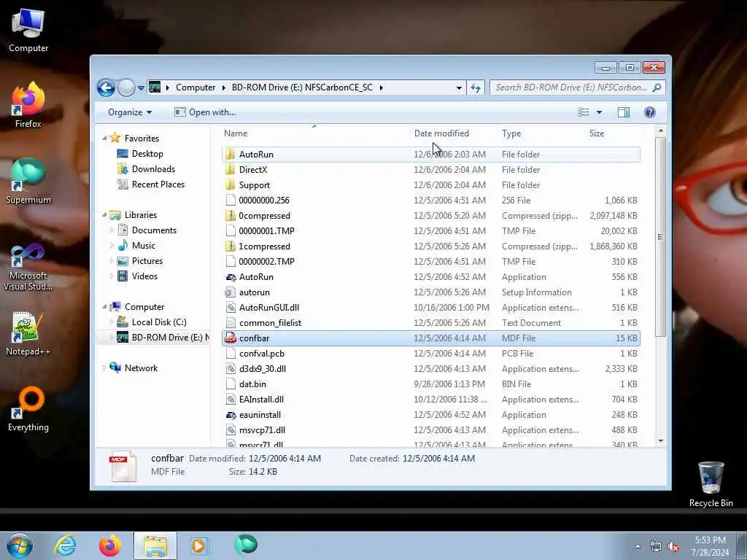Viewport: 747px width, 560px height.
Task: Sort by the Type column header
Action: [x=541, y=133]
